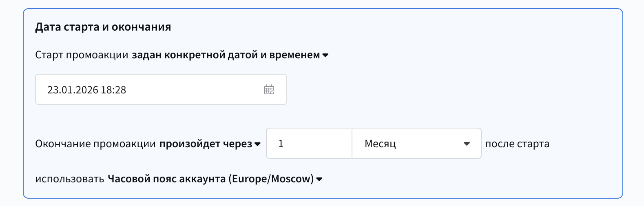Screen dimensions: 644x206
Task: Focus the duration number field containing 1
Action: (x=309, y=144)
